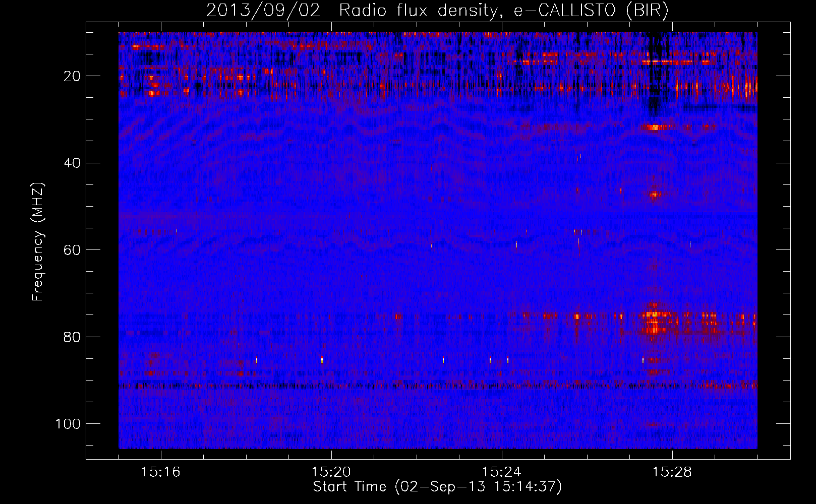Click the 20 MHz frequency tick label

point(73,76)
